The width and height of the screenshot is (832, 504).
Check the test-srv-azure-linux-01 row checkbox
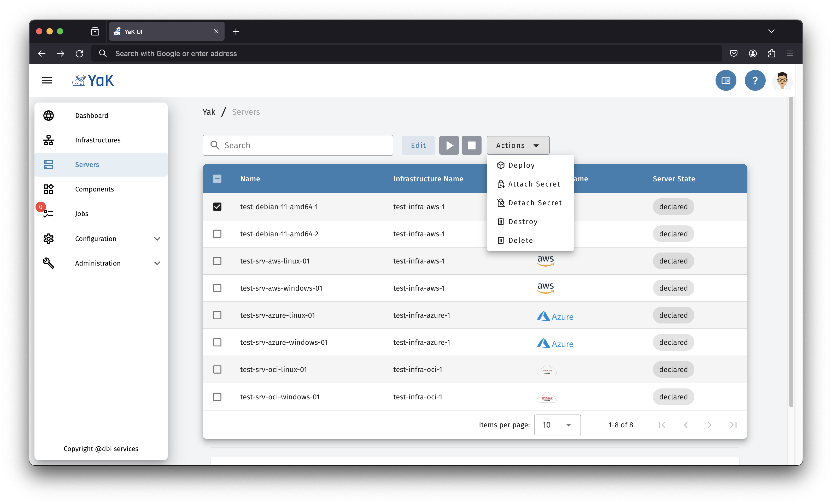217,315
